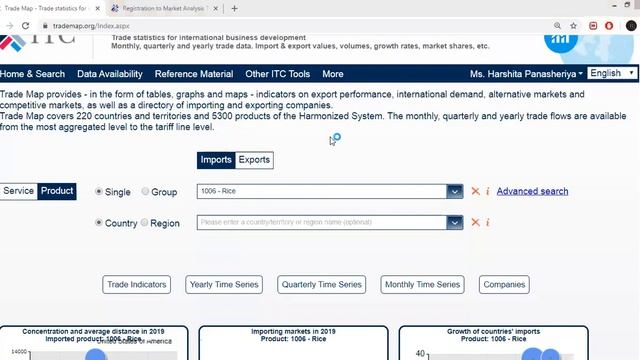
Task: Expand the product list dropdown arrow
Action: pyautogui.click(x=455, y=191)
